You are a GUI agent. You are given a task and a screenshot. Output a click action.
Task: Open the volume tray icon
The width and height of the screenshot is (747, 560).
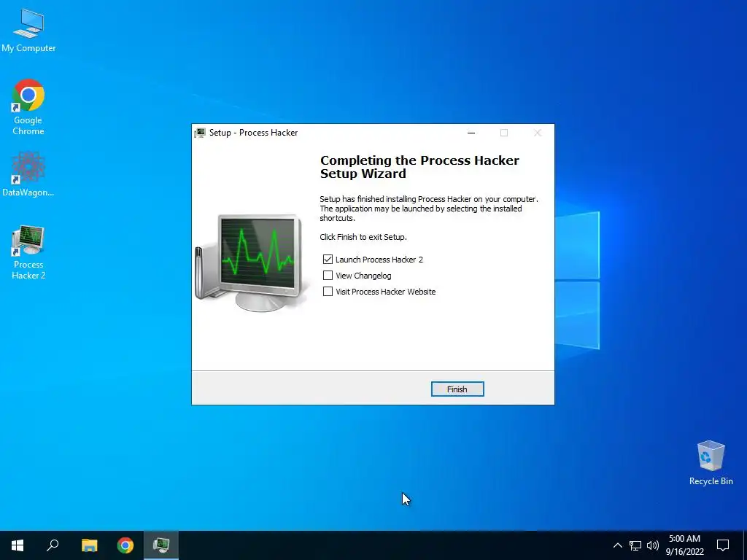coord(653,545)
